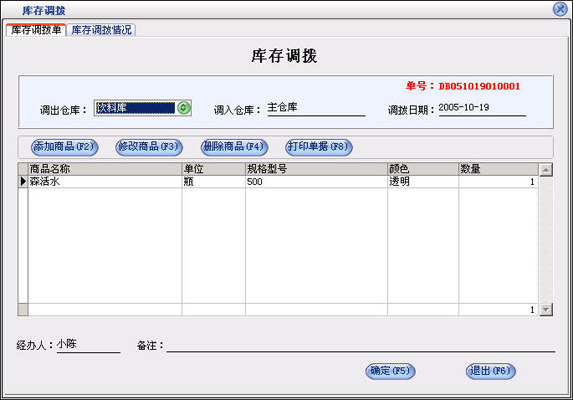
Task: Open the 调出仓库 dropdown green arrow
Action: (184, 108)
